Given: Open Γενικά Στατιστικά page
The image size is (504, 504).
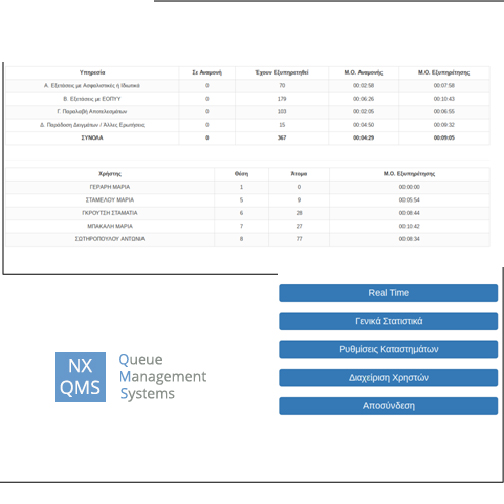Looking at the screenshot, I should tap(389, 321).
